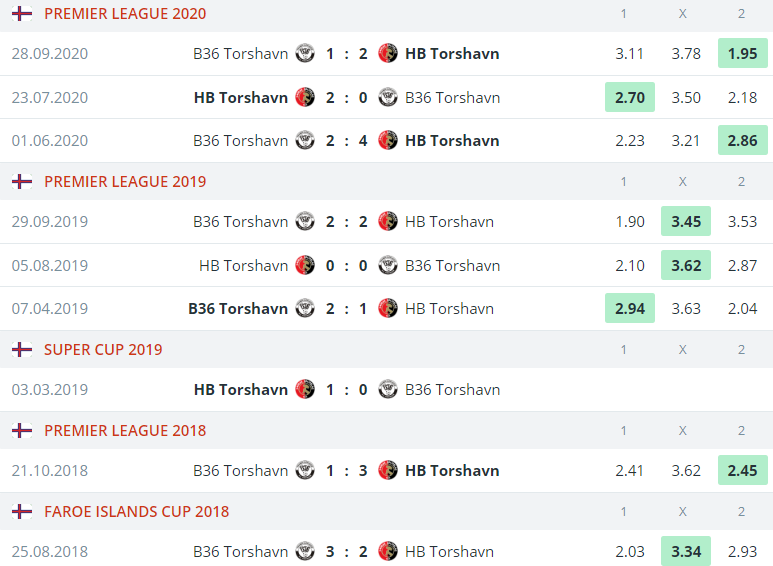Viewport: 773px width, 566px height.
Task: Open the 1 : 3 score from 21.10.2018
Action: [x=347, y=470]
